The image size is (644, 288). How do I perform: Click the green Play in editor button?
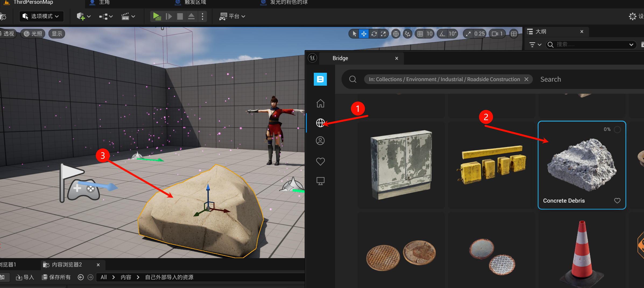pos(156,16)
